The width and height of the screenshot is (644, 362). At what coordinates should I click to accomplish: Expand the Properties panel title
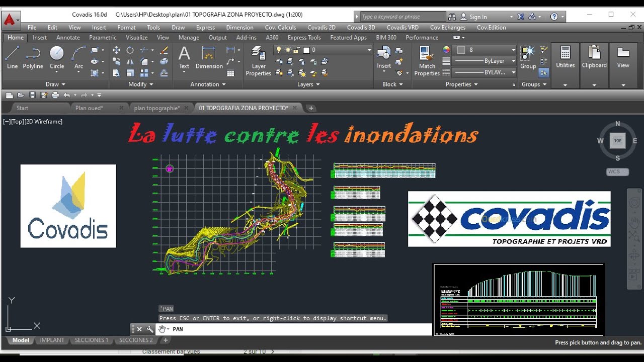[461, 84]
